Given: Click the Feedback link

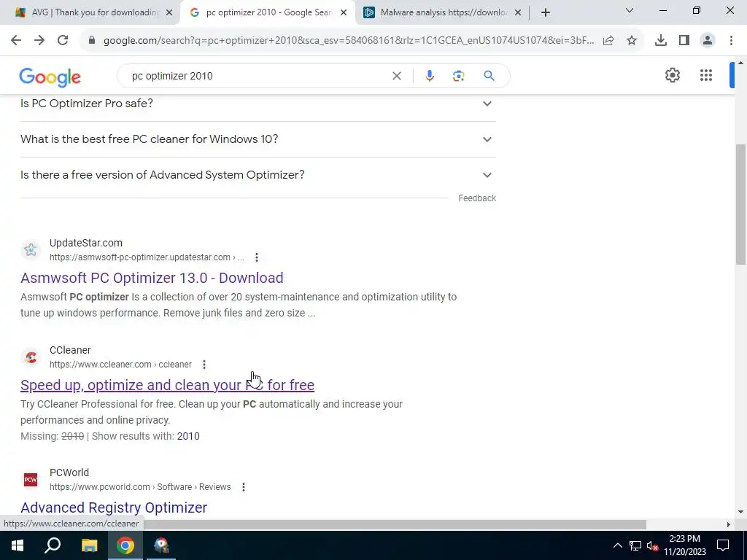Looking at the screenshot, I should (477, 198).
